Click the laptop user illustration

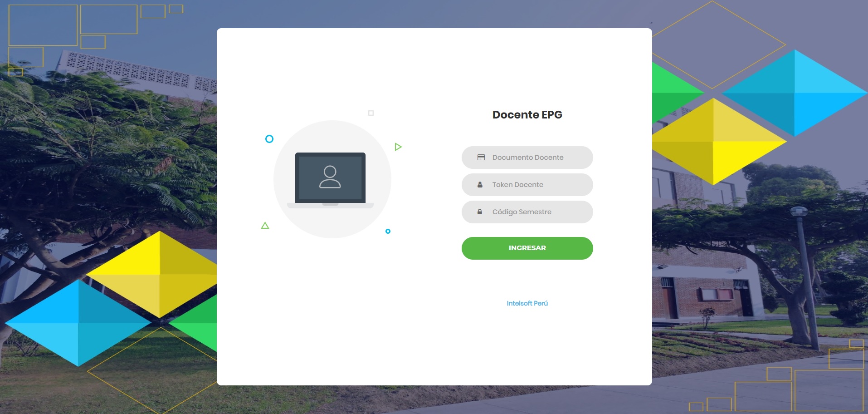(331, 180)
